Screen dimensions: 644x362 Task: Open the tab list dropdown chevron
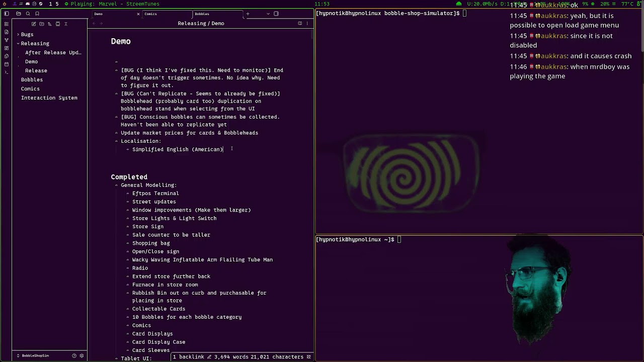[x=268, y=14]
